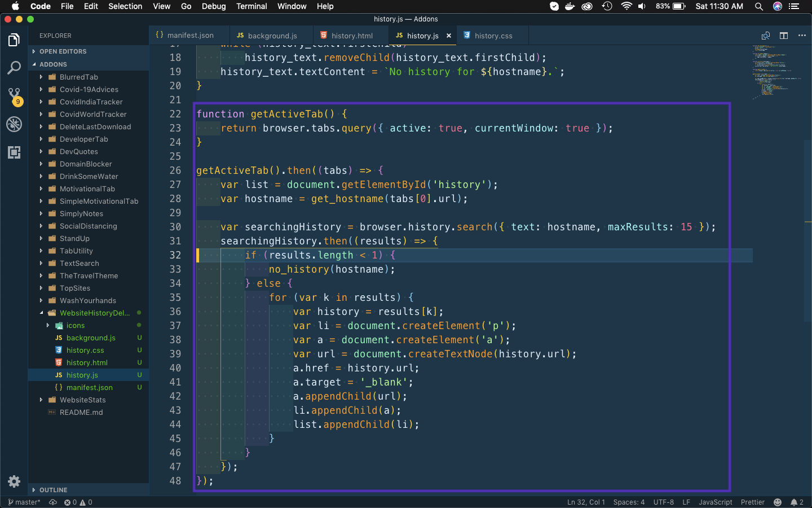
Task: Select history.js in the explorer tree
Action: coord(89,375)
